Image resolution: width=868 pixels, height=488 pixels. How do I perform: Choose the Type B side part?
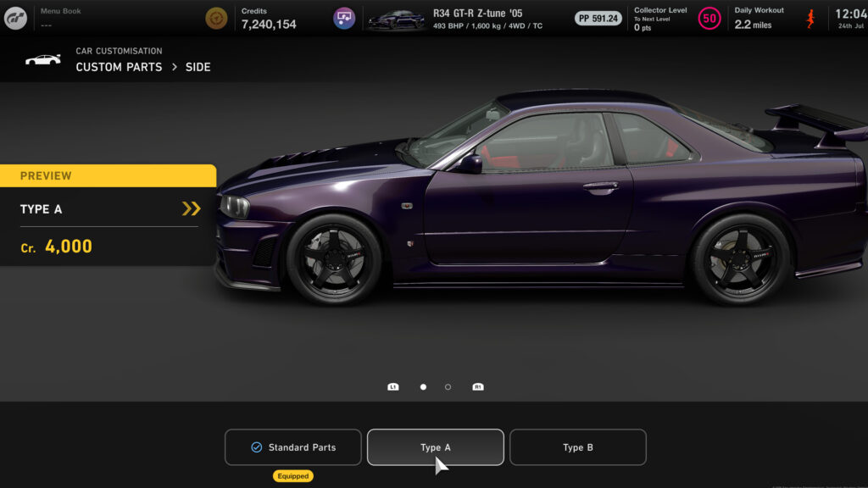[x=577, y=447]
